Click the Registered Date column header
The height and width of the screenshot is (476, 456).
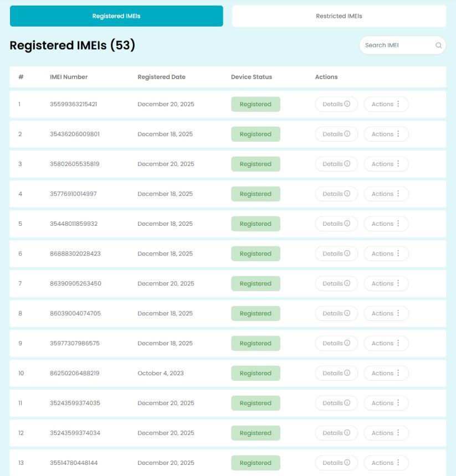click(x=161, y=77)
